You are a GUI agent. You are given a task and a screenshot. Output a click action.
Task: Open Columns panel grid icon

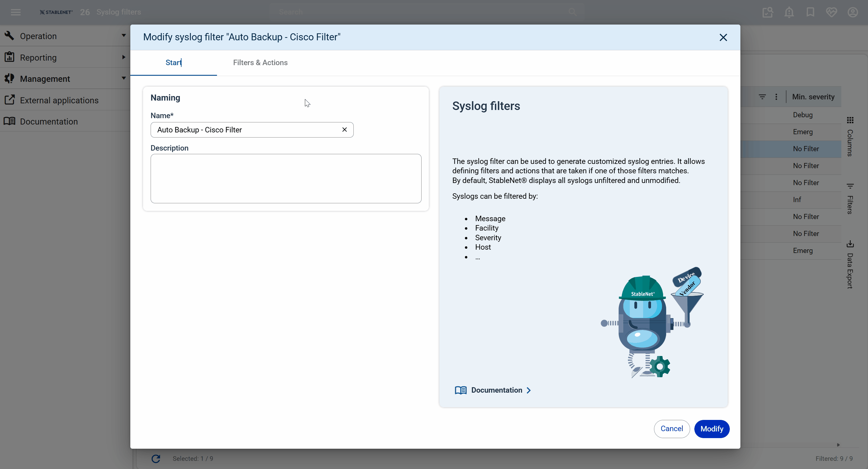pyautogui.click(x=850, y=120)
